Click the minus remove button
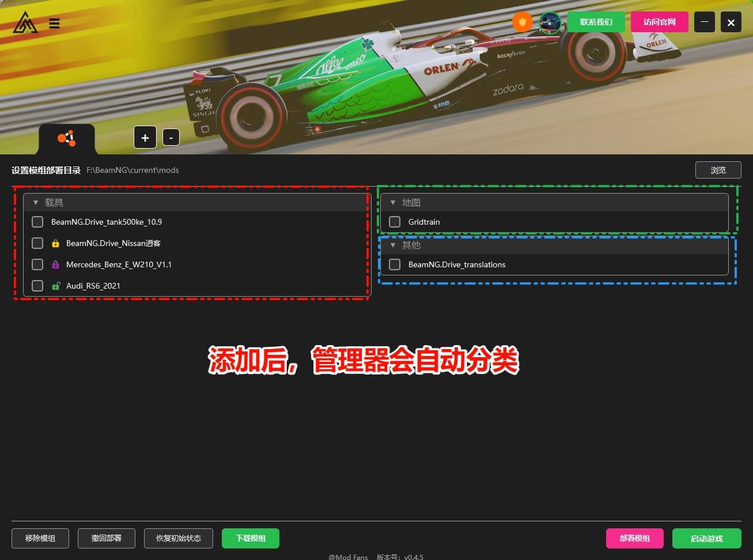 171,138
